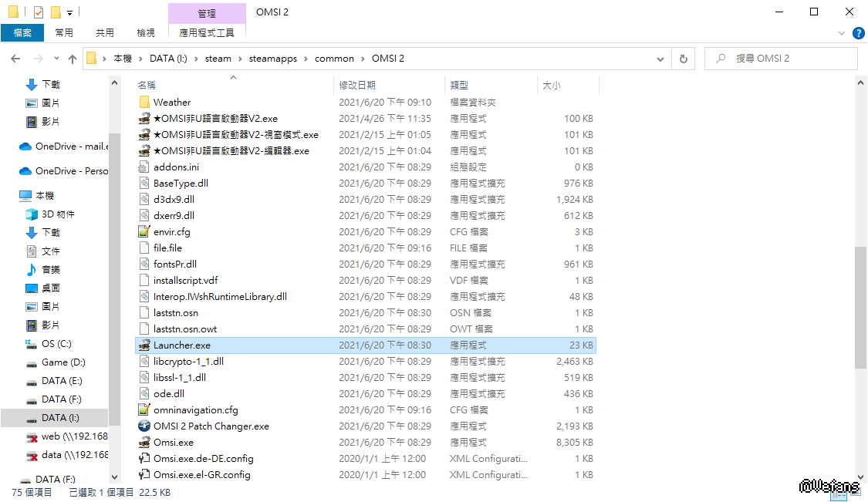This screenshot has width=868, height=502.
Task: Click the Omsi.exe application icon
Action: pos(144,442)
